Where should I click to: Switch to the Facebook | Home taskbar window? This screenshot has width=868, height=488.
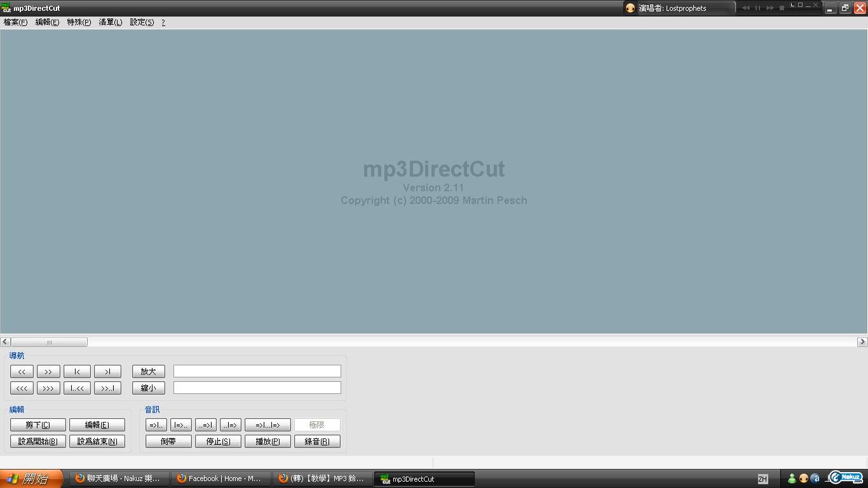coord(220,478)
